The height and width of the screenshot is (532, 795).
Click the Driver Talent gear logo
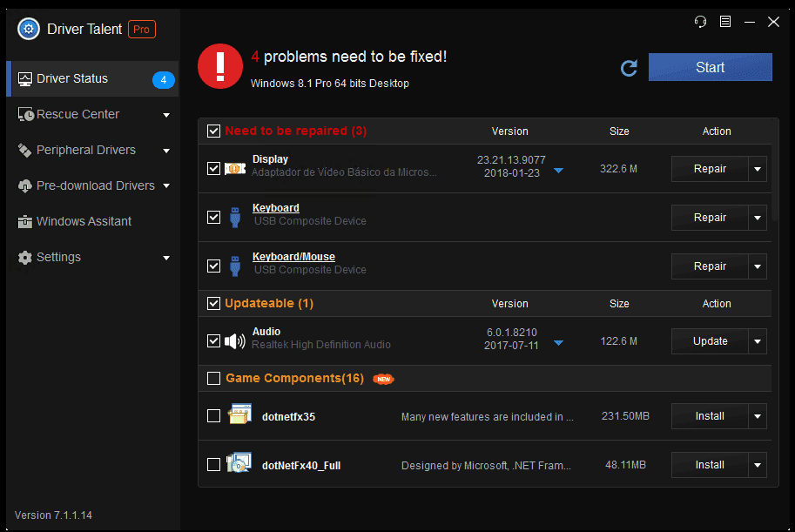[x=29, y=29]
